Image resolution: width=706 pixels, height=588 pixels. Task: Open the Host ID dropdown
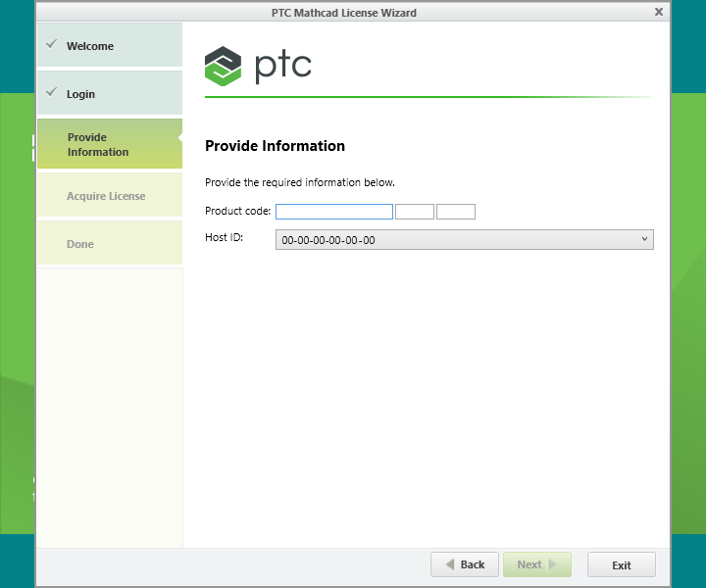(x=464, y=240)
